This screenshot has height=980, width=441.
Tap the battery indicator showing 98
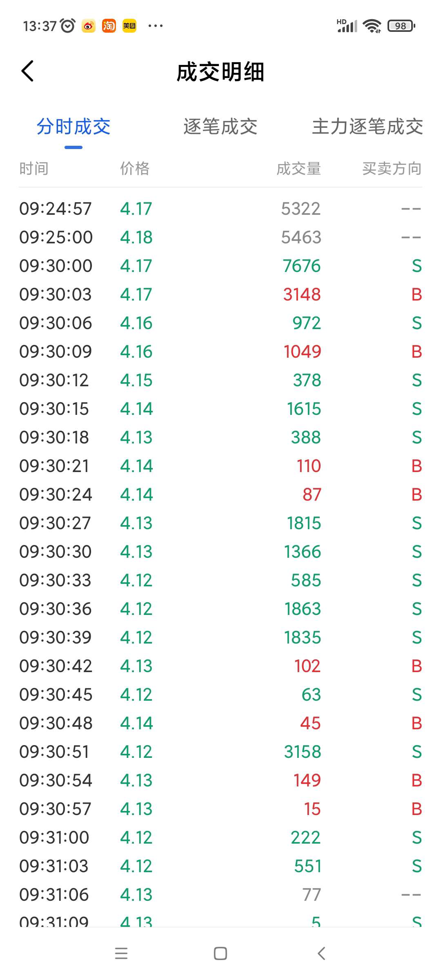click(401, 26)
